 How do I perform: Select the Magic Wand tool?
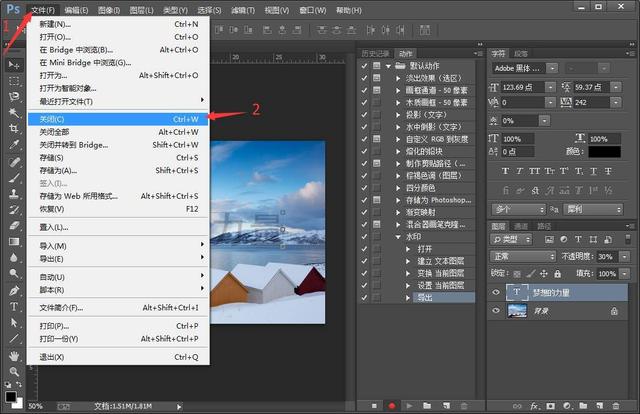tap(14, 112)
